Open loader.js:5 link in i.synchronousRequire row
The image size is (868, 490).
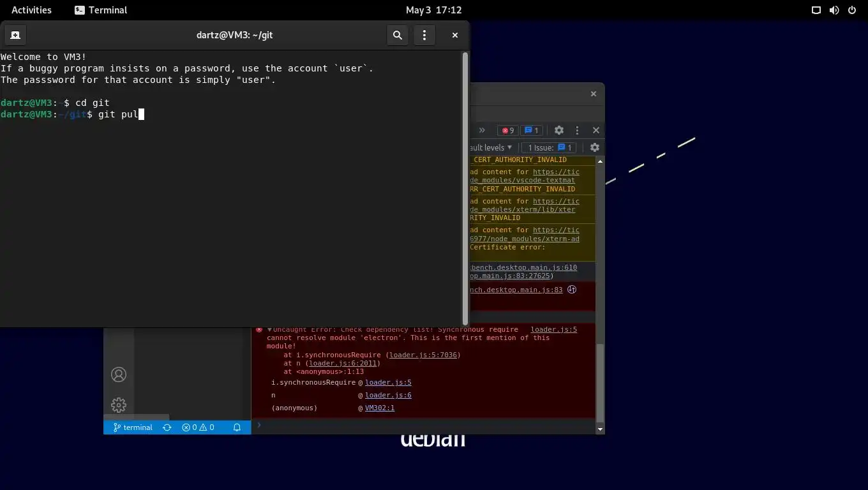(388, 383)
